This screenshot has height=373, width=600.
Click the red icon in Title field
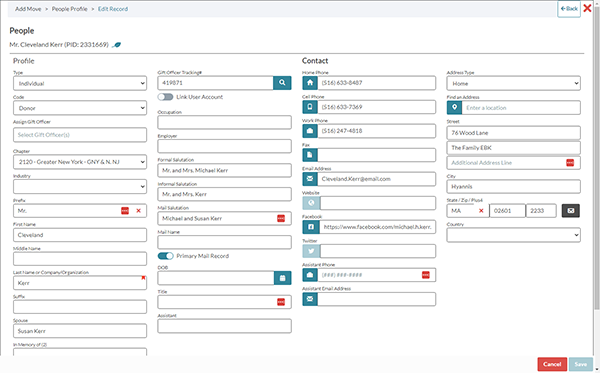tap(281, 302)
